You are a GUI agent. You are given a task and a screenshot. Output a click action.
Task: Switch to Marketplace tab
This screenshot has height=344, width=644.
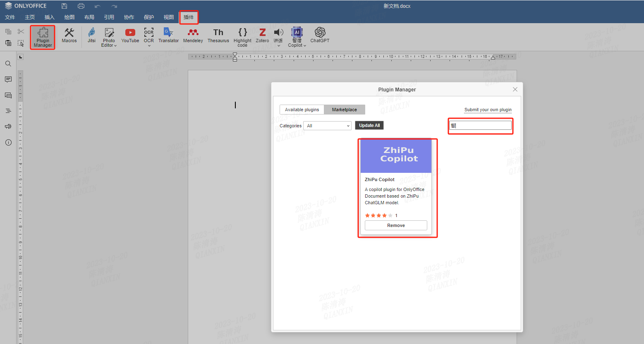click(344, 110)
